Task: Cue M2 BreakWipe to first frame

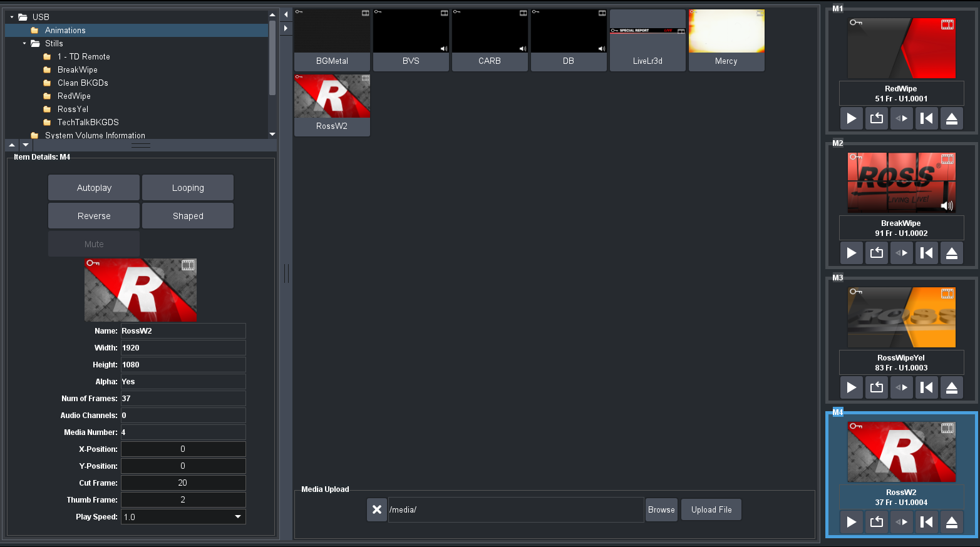Action: pos(927,253)
